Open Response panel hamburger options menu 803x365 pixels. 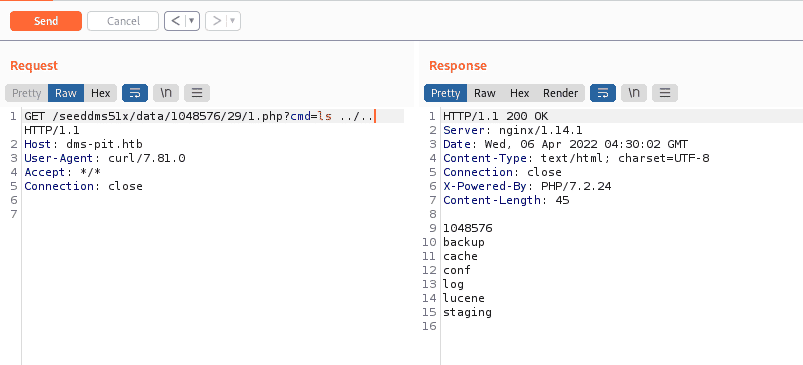(665, 93)
